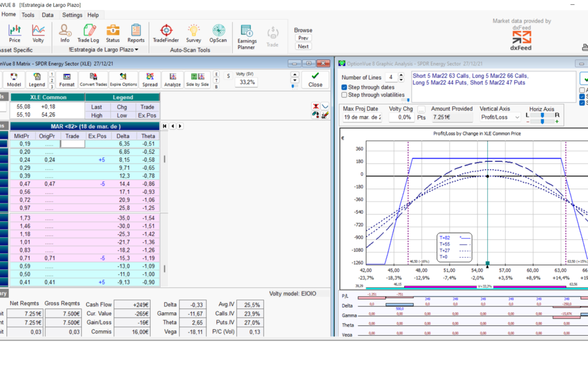Image resolution: width=588 pixels, height=368 pixels.
Task: Click the Analyze icon in Matrix toolbar
Action: [x=173, y=80]
